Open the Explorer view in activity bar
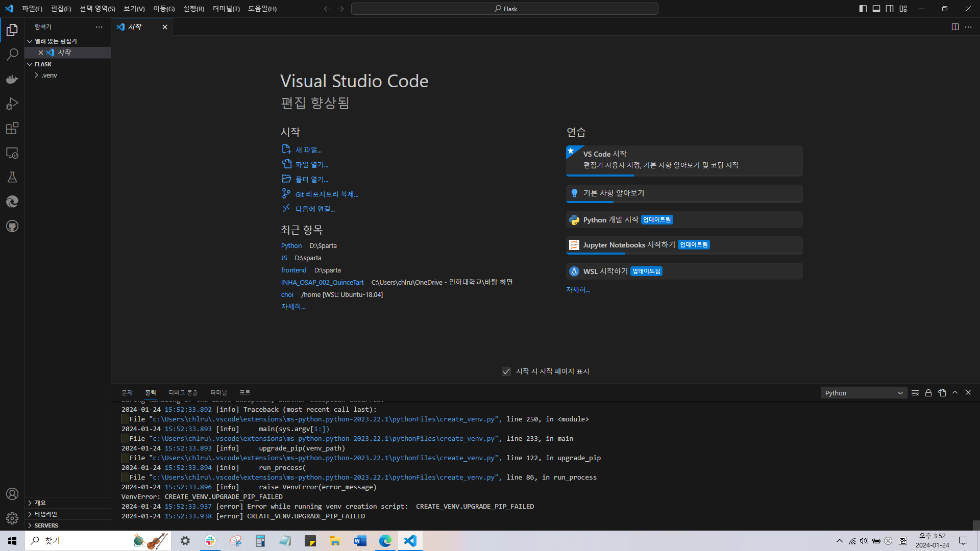The image size is (980, 551). point(12,30)
